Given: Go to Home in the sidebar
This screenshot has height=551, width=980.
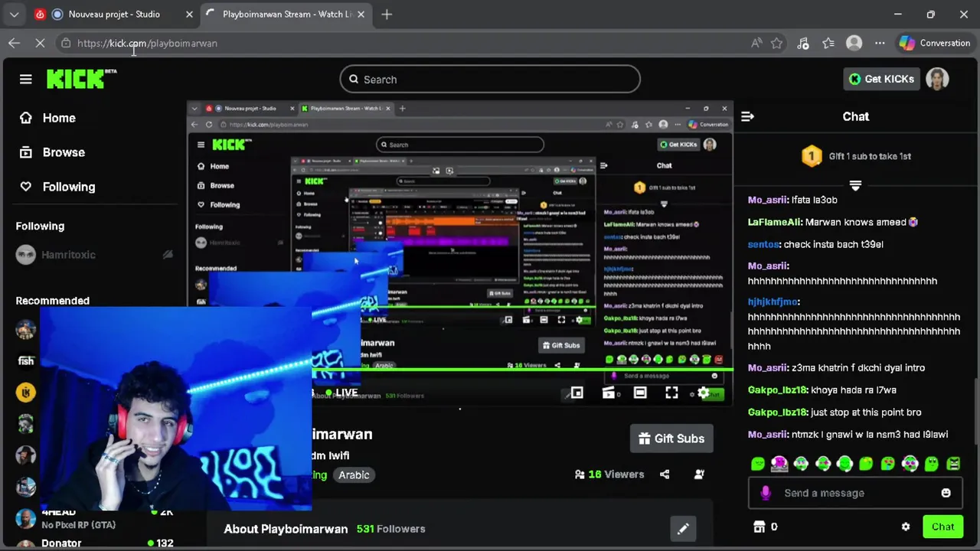Looking at the screenshot, I should point(48,118).
